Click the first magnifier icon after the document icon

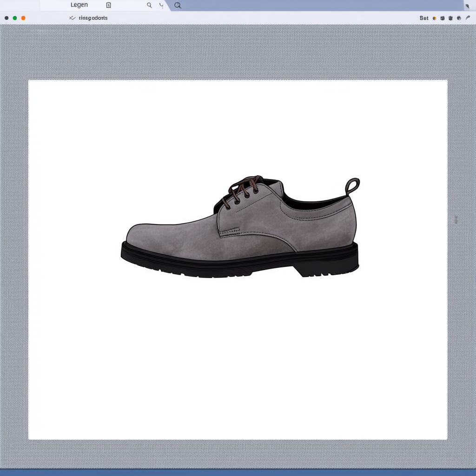[x=149, y=5]
